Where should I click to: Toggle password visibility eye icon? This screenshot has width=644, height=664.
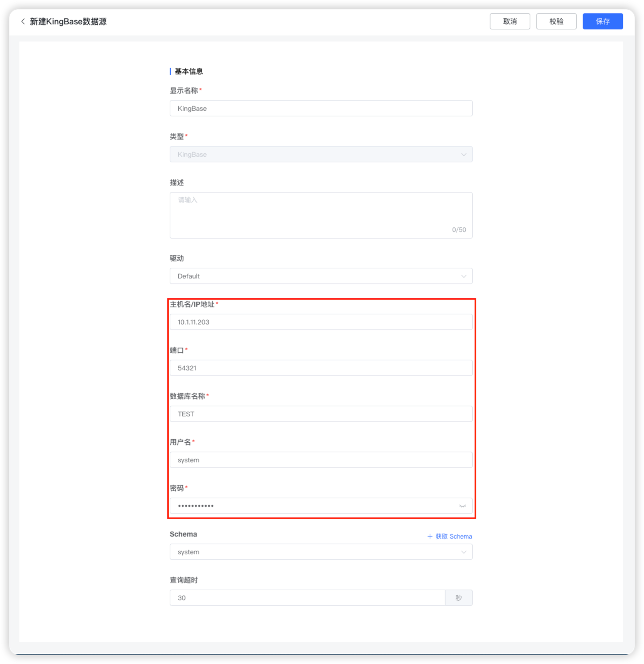click(x=462, y=506)
